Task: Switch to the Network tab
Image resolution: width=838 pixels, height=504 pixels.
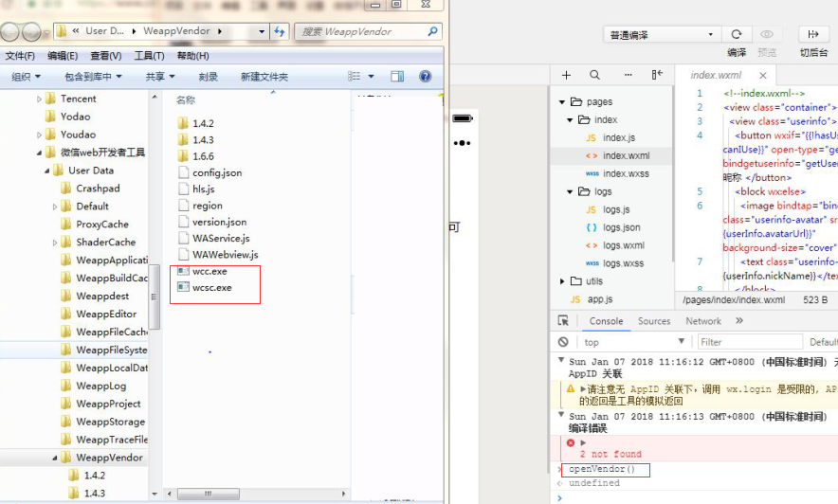Action: [x=703, y=321]
